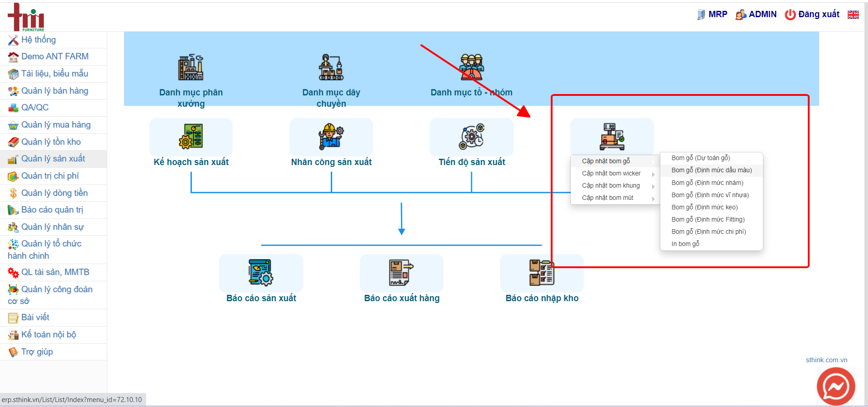Screen dimensions: 868x407
Task: Open the Kế hoạch sản xuất icon
Action: [191, 137]
